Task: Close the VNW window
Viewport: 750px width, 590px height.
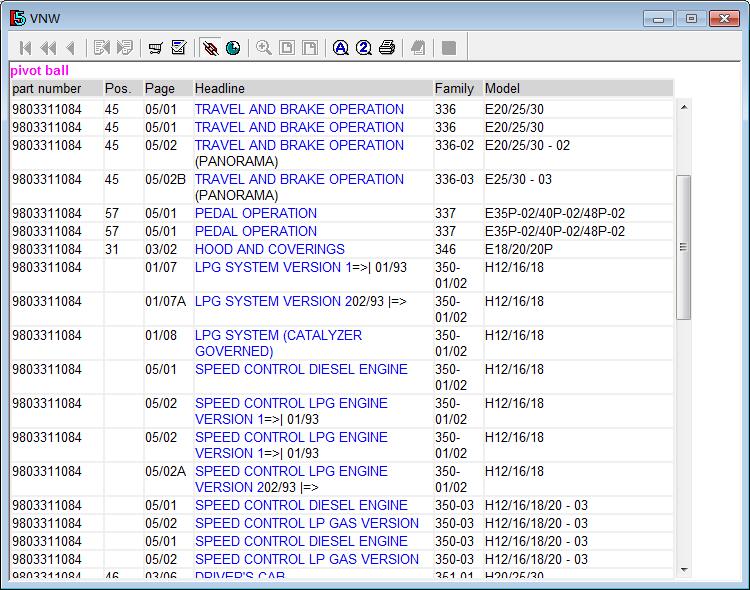Action: pos(724,19)
